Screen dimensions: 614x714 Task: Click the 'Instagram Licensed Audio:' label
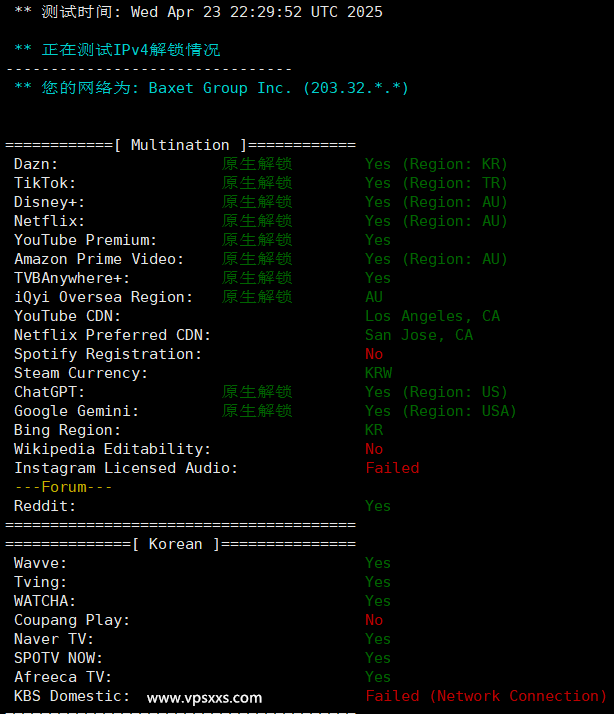(x=126, y=468)
